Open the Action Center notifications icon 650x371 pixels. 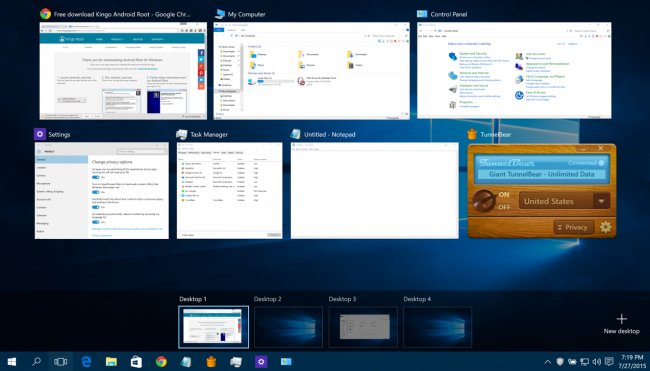coord(609,362)
